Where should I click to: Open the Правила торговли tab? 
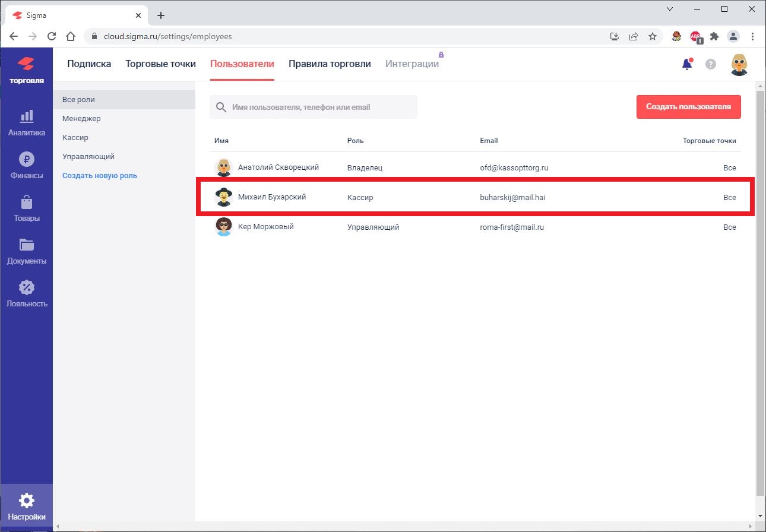tap(330, 64)
